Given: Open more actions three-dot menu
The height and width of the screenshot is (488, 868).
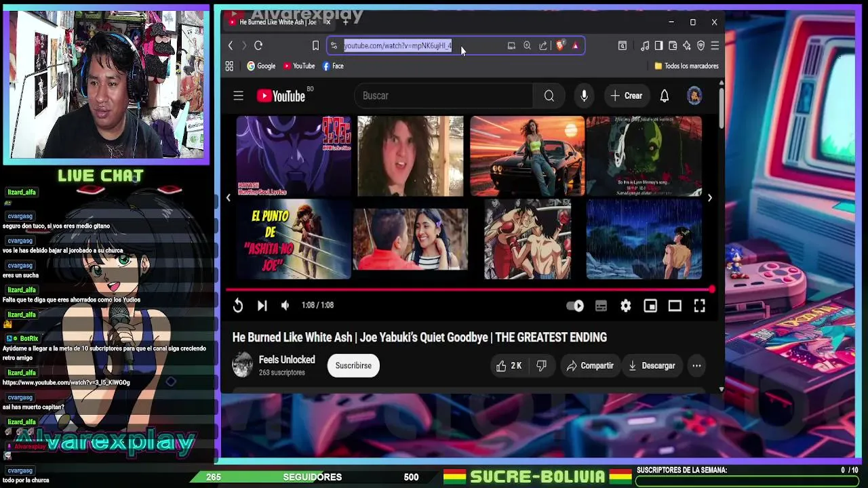Looking at the screenshot, I should [x=696, y=365].
